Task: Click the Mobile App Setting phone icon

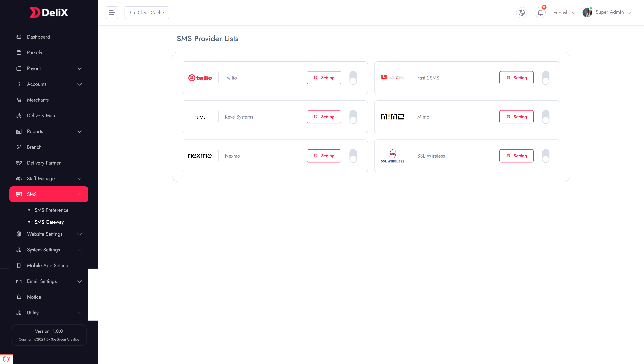Action: 19,265
